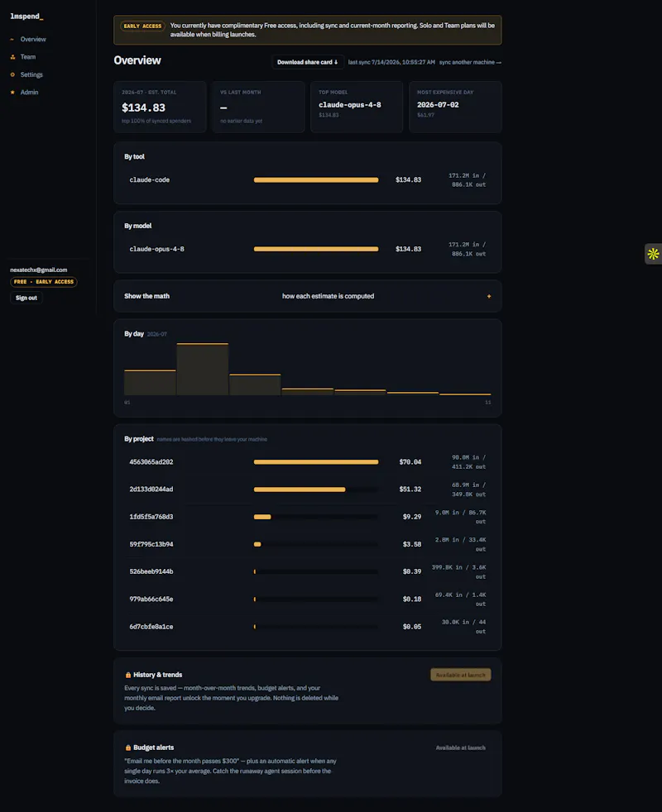The width and height of the screenshot is (662, 812).
Task: Click project name 2d133d0244ad
Action: coord(151,490)
